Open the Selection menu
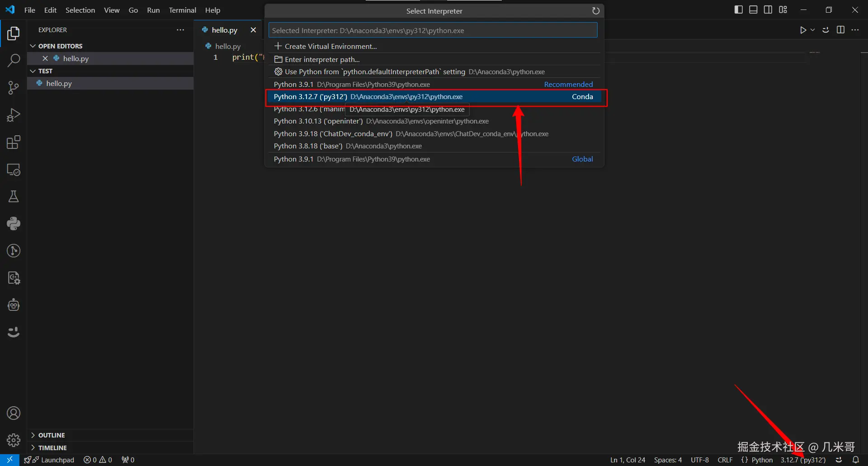This screenshot has height=466, width=868. tap(80, 10)
